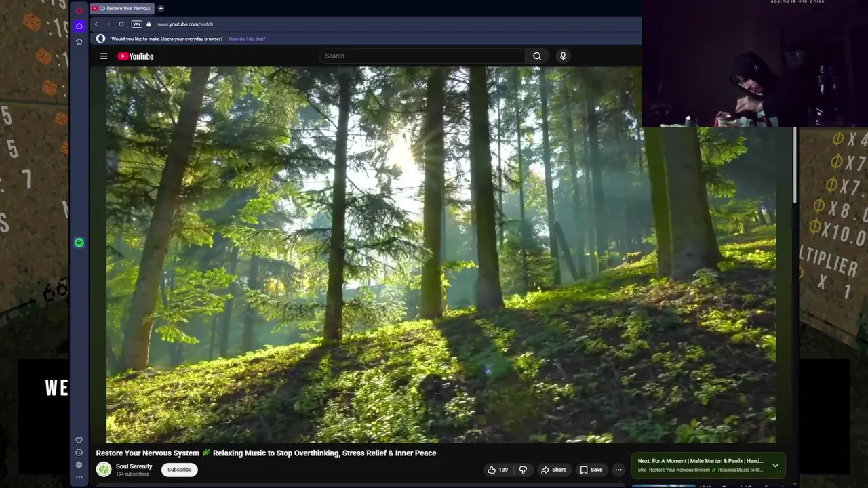Screen dimensions: 868x488
Task: Open sidebar three-dots more options
Action: coord(79,477)
